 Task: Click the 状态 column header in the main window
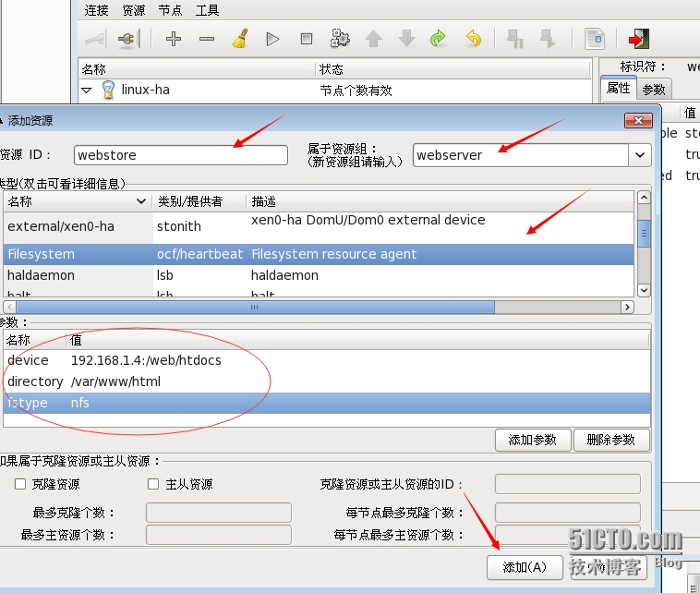point(453,69)
